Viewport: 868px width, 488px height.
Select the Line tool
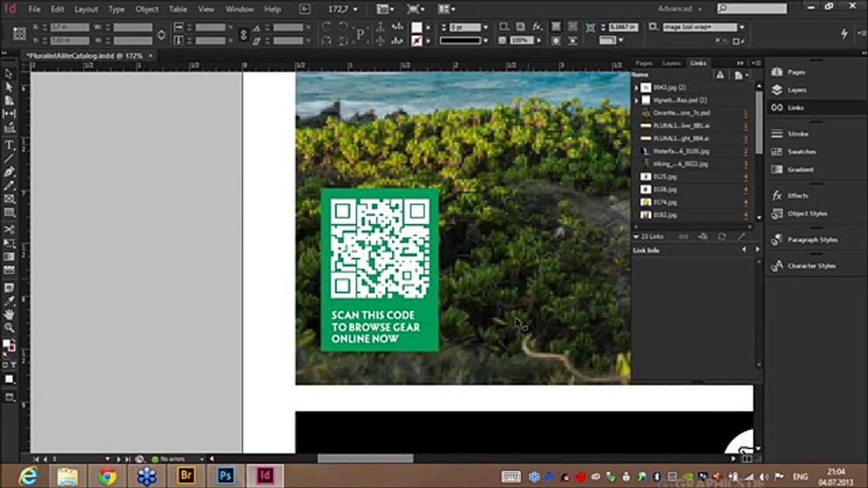[x=9, y=159]
